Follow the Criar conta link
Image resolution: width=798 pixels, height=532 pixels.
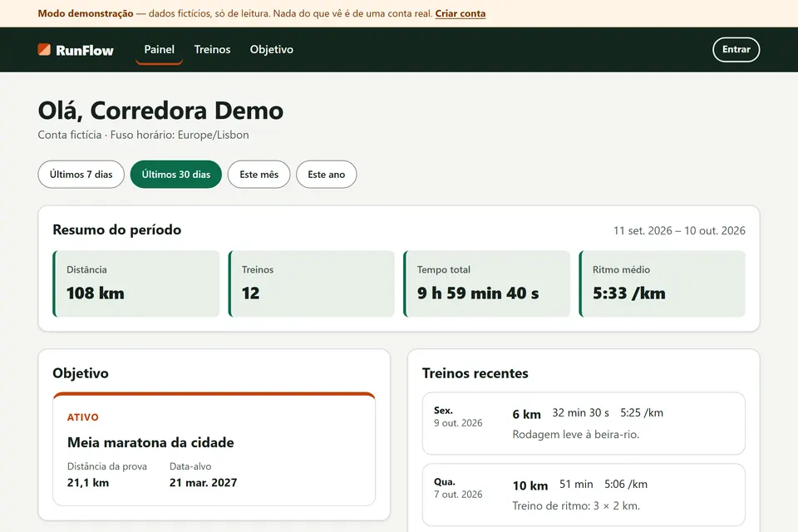point(460,14)
